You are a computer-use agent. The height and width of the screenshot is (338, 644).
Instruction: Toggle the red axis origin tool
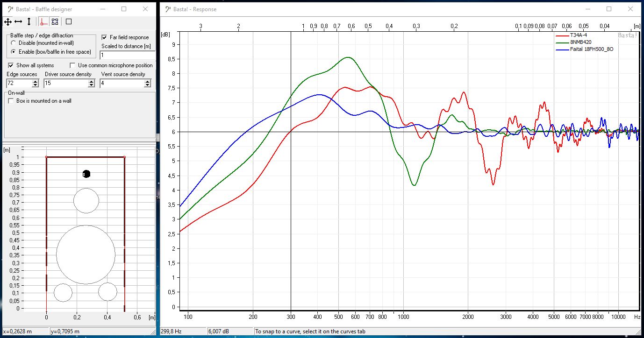[x=44, y=21]
